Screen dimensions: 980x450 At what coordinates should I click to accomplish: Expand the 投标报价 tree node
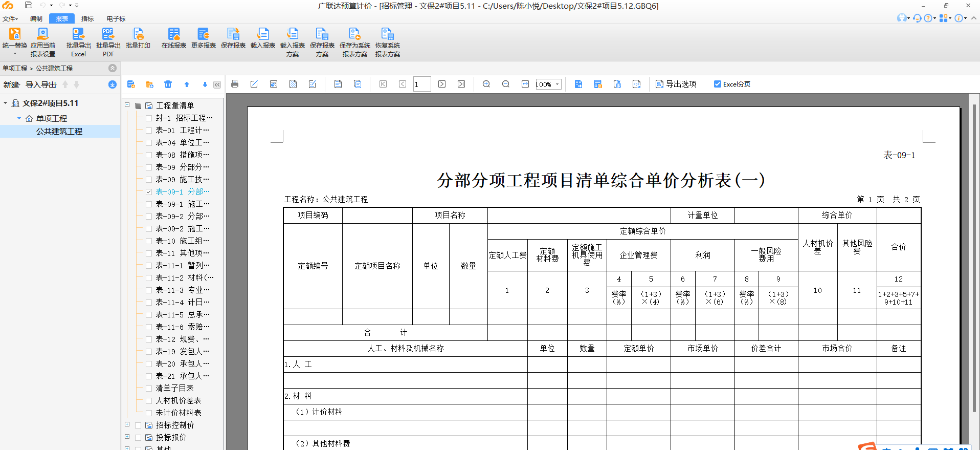tap(127, 437)
